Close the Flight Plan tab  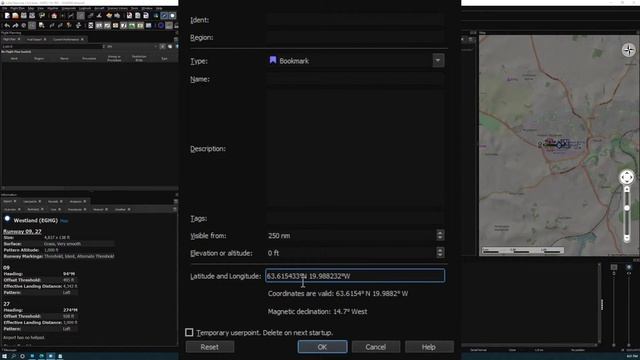(19, 39)
